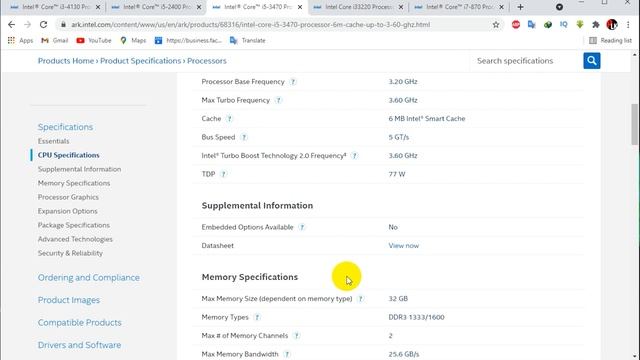Image resolution: width=640 pixels, height=360 pixels.
Task: Click the help icon for Max Memory Size
Action: tap(360, 299)
